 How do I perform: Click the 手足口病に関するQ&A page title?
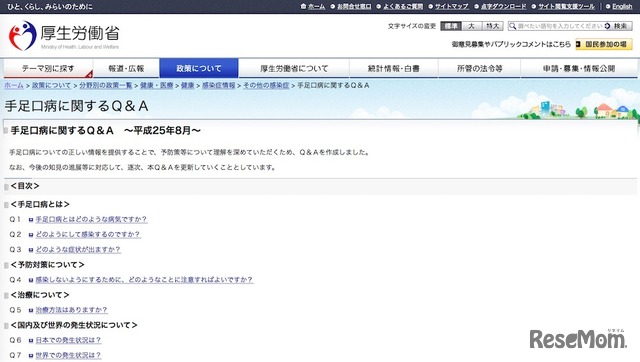[x=76, y=106]
